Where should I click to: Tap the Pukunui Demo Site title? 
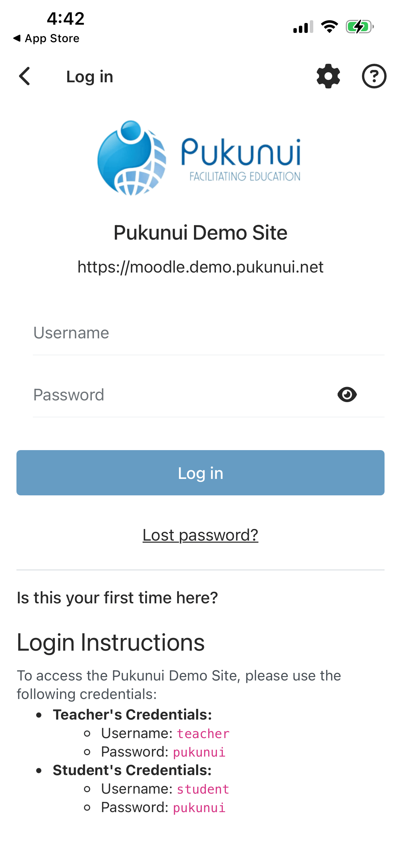[200, 233]
